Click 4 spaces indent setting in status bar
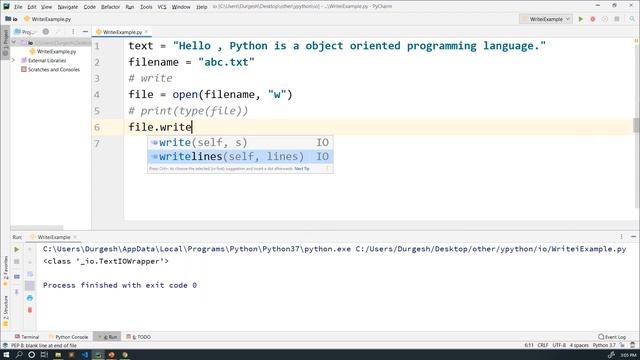Screen dimensions: 640x360 579,345
